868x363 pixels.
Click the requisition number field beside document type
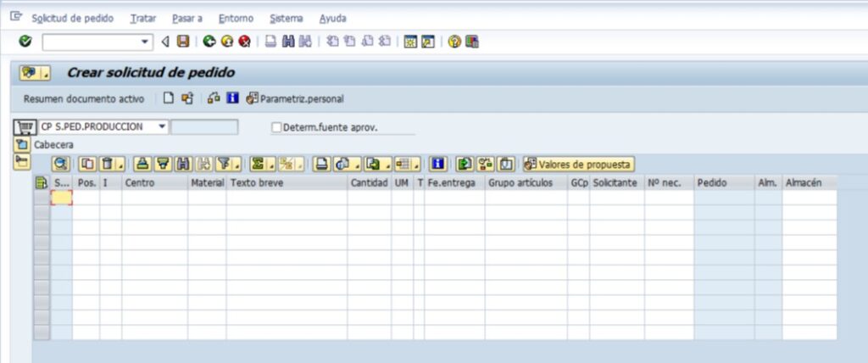[204, 127]
